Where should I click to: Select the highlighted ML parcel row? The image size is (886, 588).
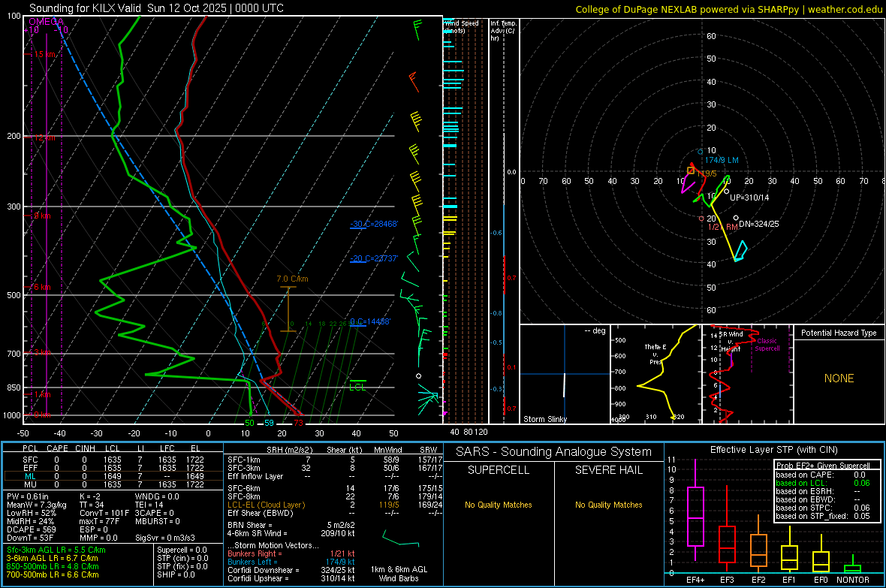click(x=113, y=476)
